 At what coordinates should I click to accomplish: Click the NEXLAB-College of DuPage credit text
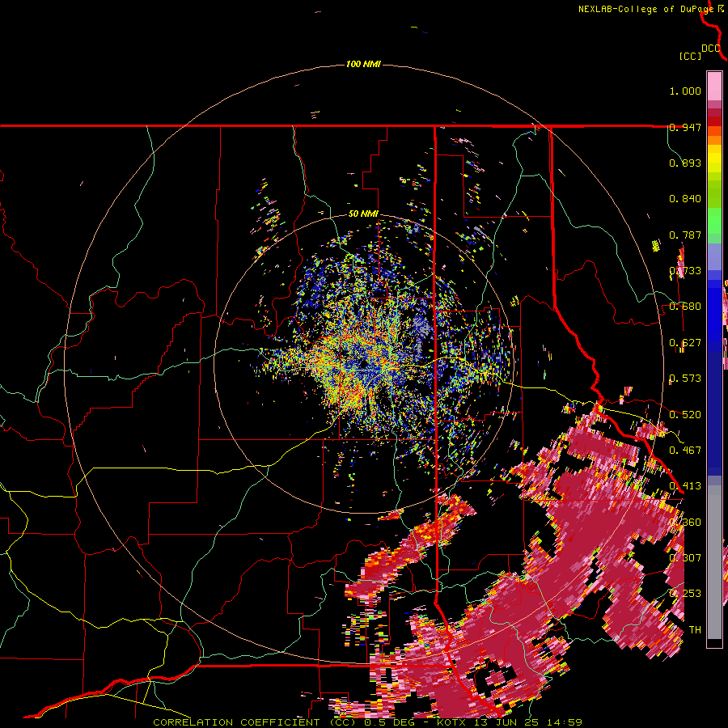point(645,9)
